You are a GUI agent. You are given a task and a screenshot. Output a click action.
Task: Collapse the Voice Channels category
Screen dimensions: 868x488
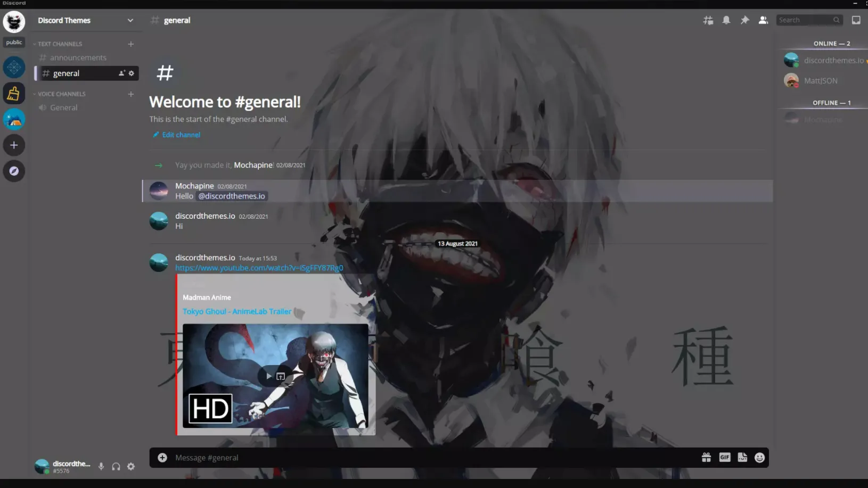[x=60, y=94]
